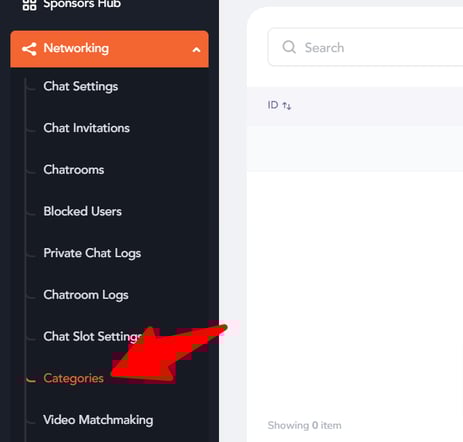This screenshot has height=442, width=463.
Task: Open the Chatrooms page
Action: pyautogui.click(x=74, y=170)
